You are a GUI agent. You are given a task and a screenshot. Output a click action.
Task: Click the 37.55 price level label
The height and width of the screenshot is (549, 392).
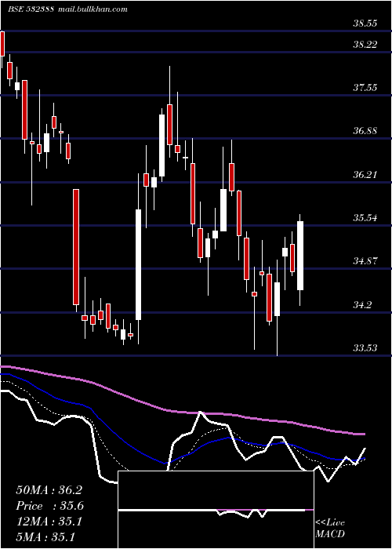click(x=365, y=88)
